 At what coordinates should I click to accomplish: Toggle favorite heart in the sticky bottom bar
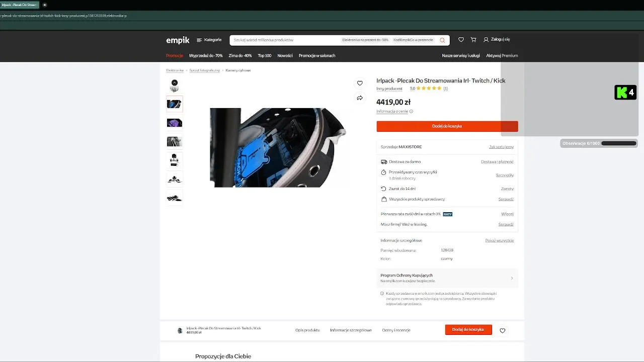coord(502,330)
